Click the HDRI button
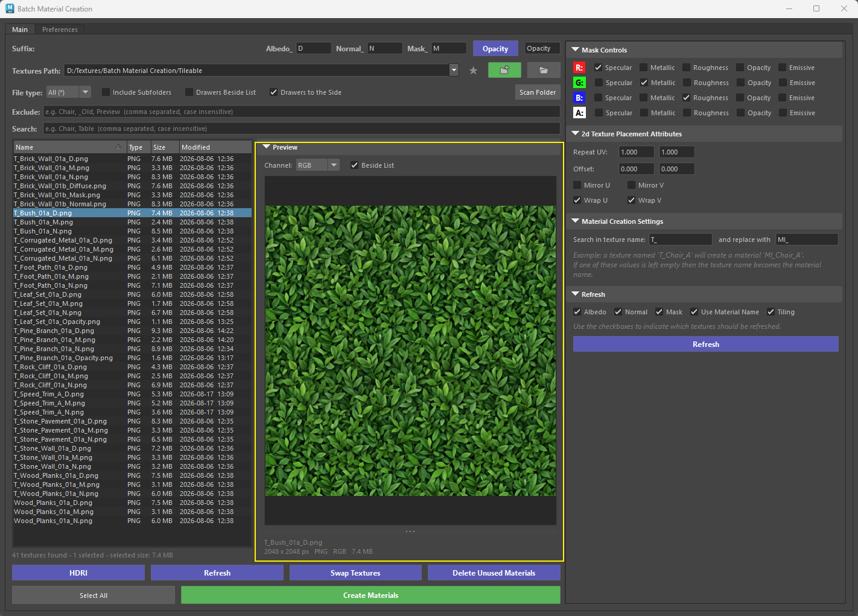The height and width of the screenshot is (616, 858). pos(78,573)
